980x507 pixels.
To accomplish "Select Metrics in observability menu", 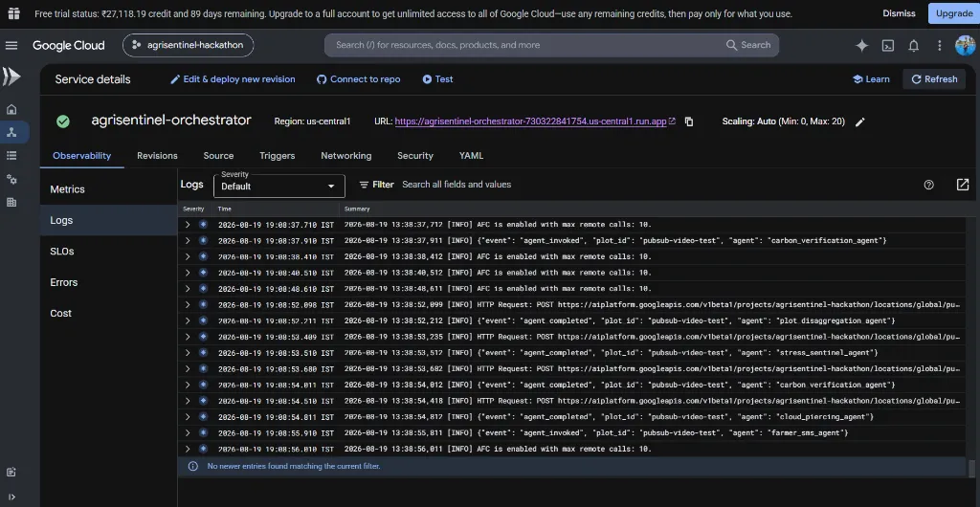I will click(109, 189).
